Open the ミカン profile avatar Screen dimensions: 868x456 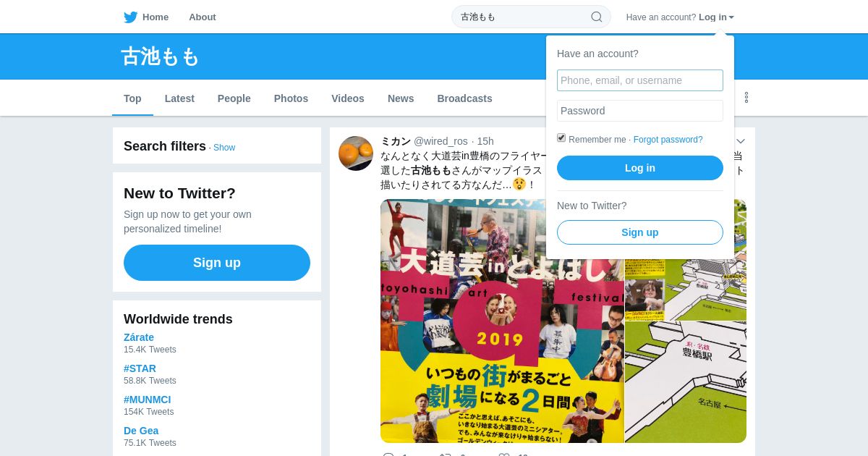tap(356, 153)
